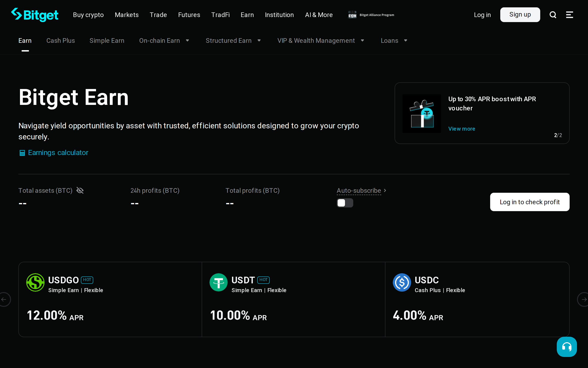Click the 4.00% APR value
588x368 pixels.
click(418, 315)
